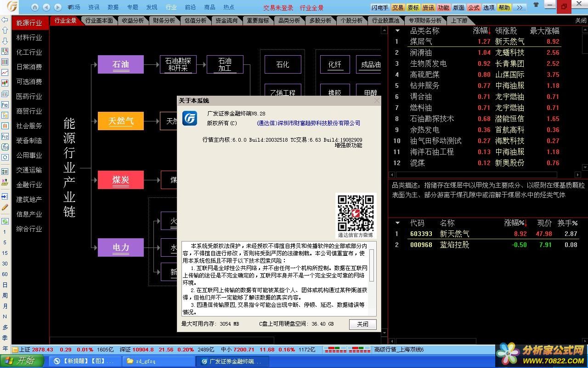This screenshot has height=368, width=588.
Task: Click 关闭 link at tab bar right
Action: tap(581, 21)
